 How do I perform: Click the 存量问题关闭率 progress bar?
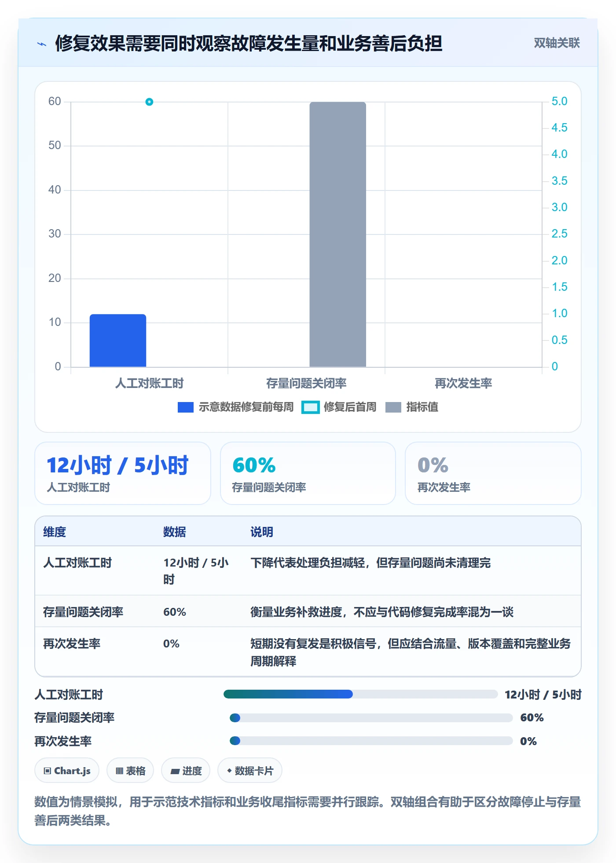pyautogui.click(x=371, y=718)
